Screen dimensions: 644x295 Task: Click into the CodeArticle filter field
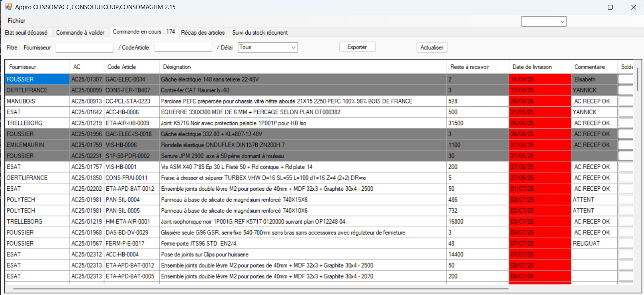(x=183, y=47)
